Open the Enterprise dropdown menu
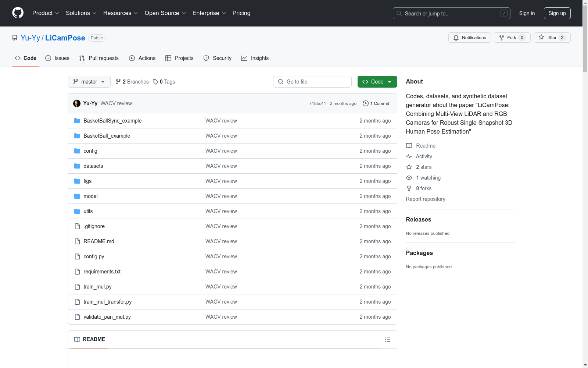The height and width of the screenshot is (368, 588). click(209, 13)
